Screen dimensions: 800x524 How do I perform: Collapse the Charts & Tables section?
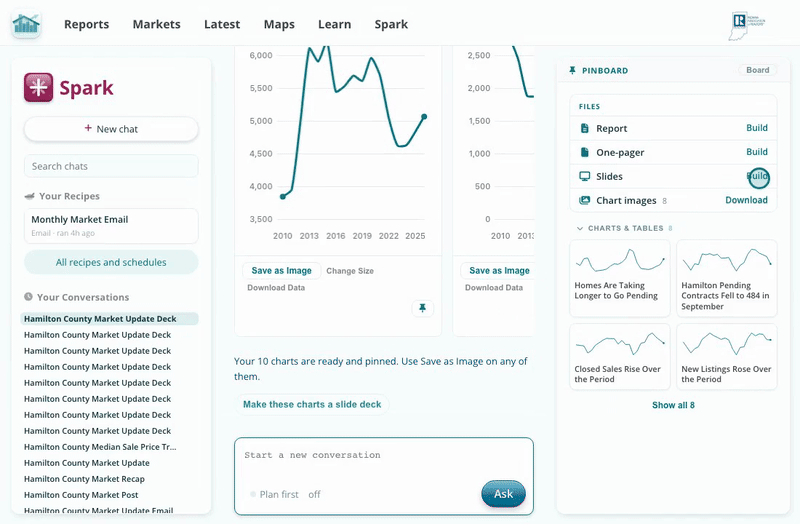coord(580,228)
